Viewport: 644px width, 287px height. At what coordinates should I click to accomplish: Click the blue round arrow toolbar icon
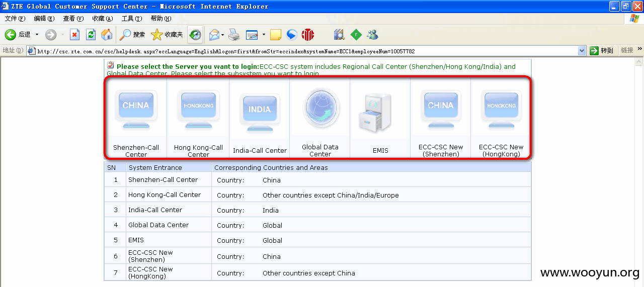[292, 35]
